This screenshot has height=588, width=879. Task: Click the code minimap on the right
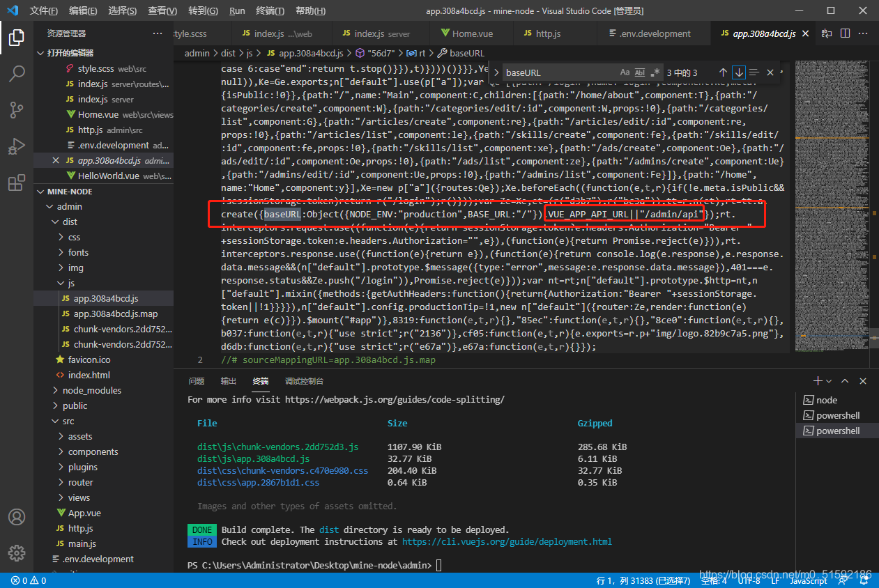tap(830, 209)
